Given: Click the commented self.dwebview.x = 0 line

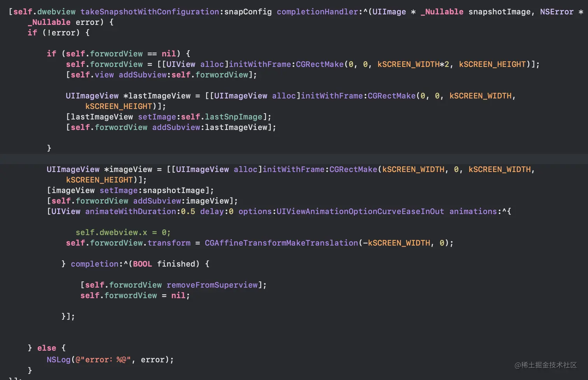Looking at the screenshot, I should click(x=123, y=232).
